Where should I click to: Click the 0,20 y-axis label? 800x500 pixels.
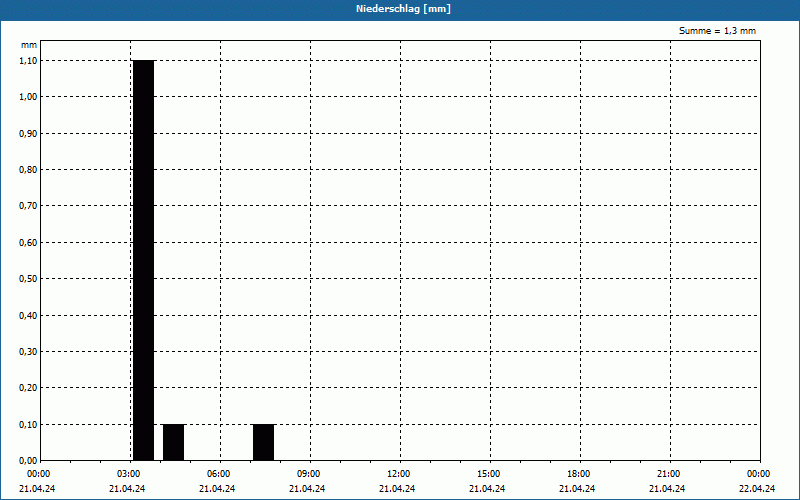click(28, 388)
